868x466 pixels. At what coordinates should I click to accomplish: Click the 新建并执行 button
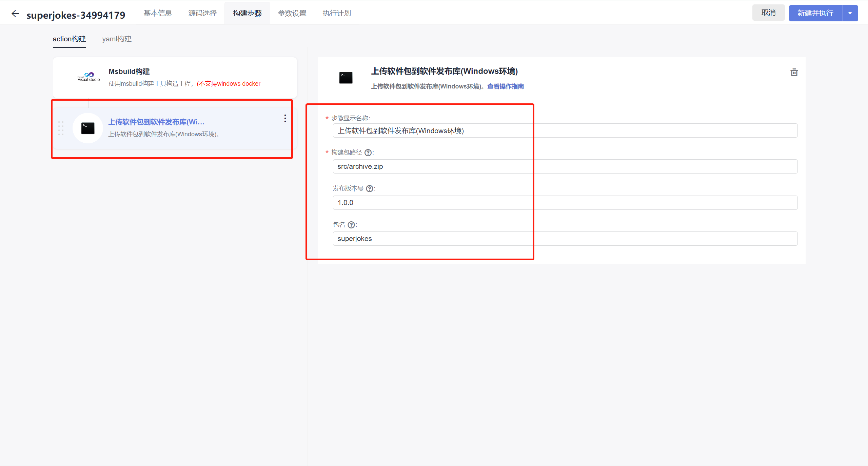(815, 13)
